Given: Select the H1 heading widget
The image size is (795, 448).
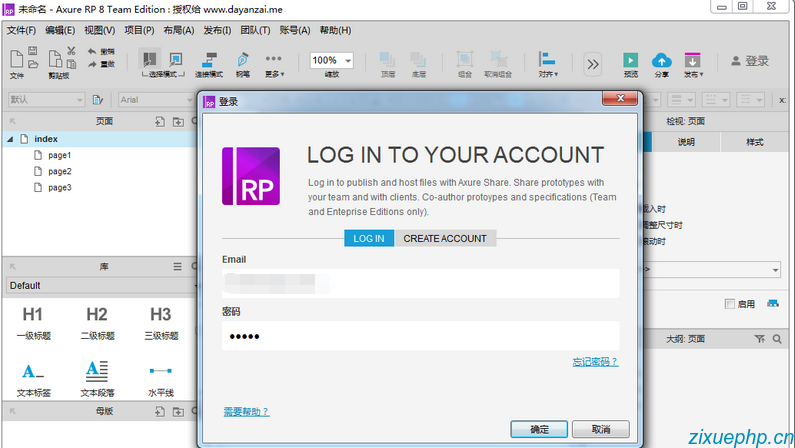Looking at the screenshot, I should tap(33, 322).
